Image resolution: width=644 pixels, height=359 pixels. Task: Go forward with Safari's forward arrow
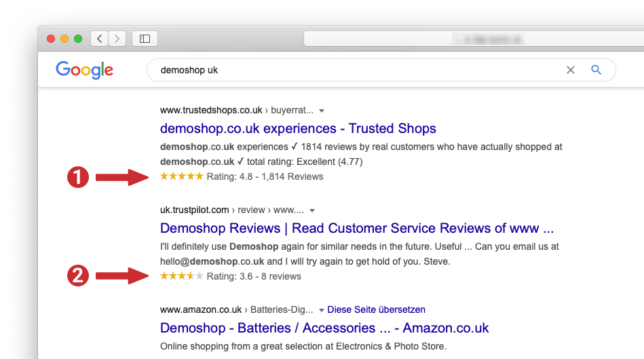pyautogui.click(x=117, y=39)
